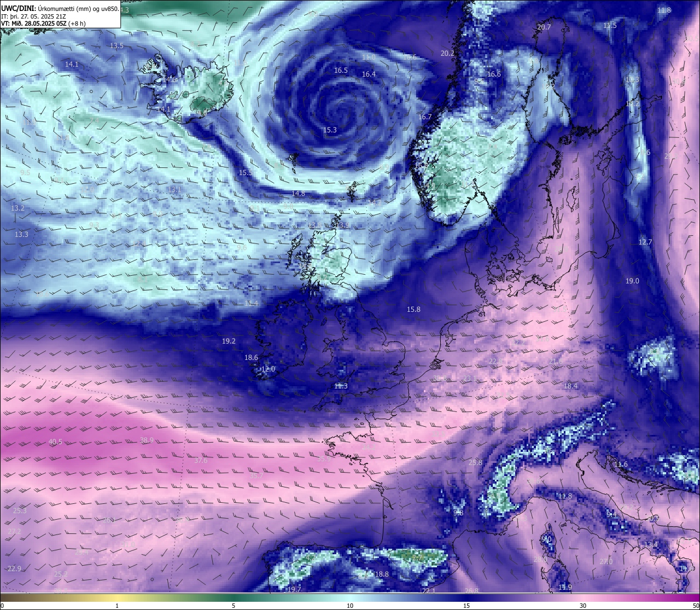Click the 16.6 value over Scandinavia
700x610 pixels.
[x=494, y=74]
